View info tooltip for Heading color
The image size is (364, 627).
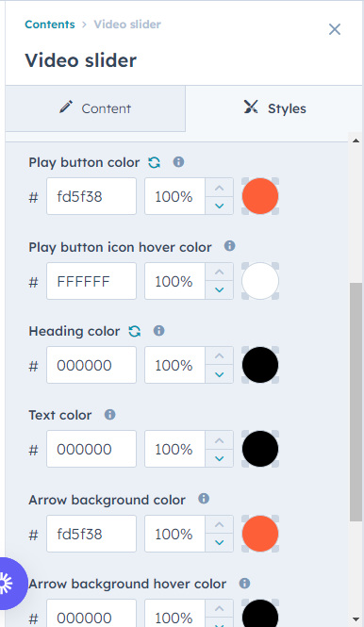pos(158,331)
